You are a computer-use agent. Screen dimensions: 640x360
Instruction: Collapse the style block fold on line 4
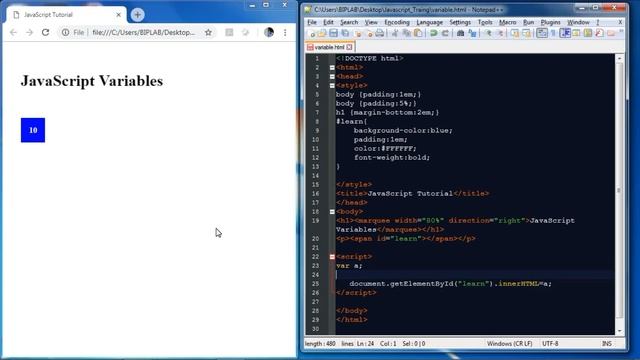332,86
